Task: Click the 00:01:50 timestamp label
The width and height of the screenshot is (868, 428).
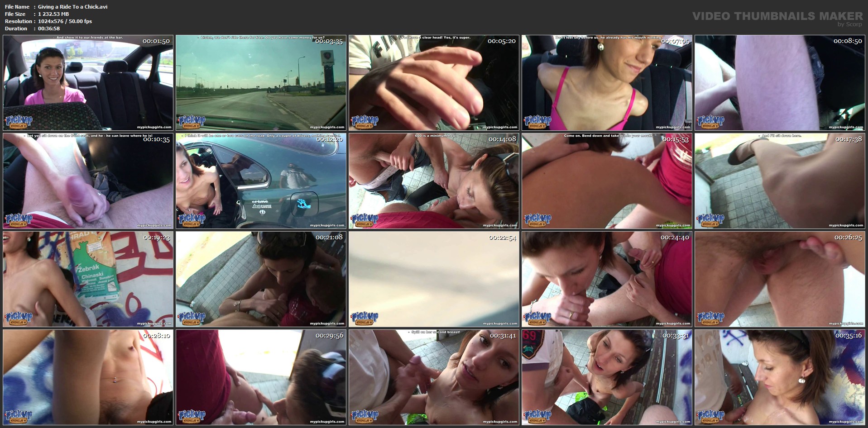Action: 156,41
